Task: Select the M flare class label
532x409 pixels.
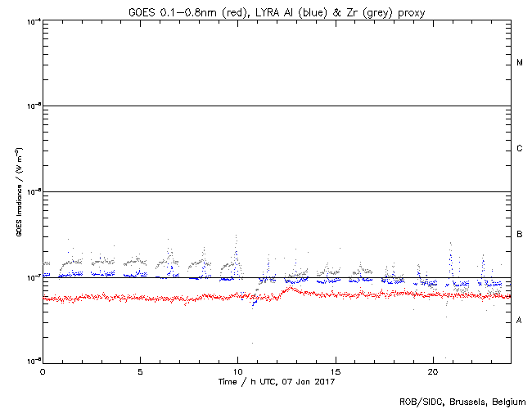Action: (x=519, y=63)
